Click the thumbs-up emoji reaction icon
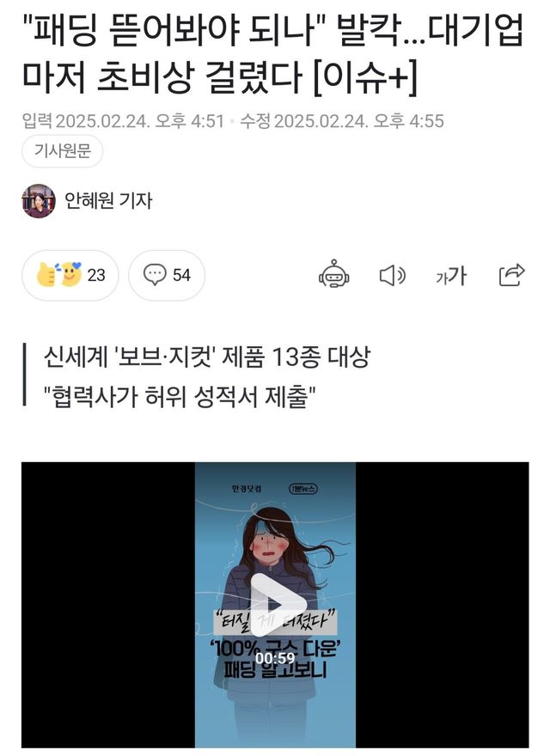This screenshot has height=756, width=550. (x=46, y=275)
